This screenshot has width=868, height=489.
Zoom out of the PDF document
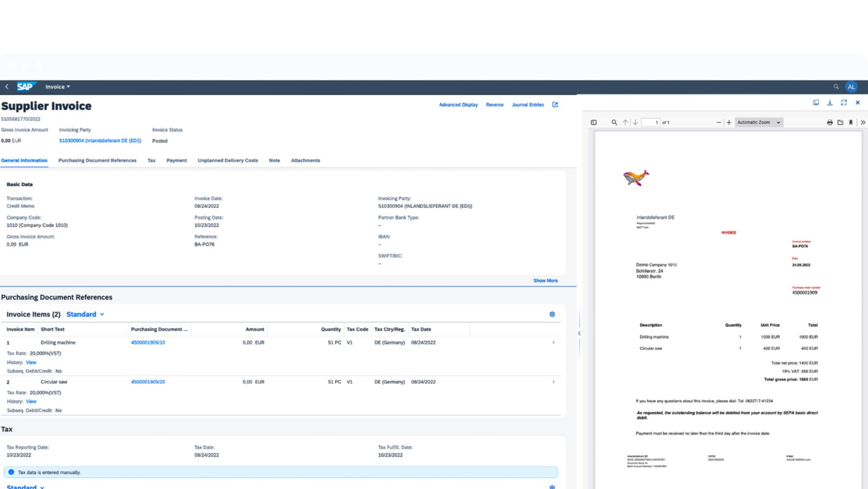(x=719, y=122)
